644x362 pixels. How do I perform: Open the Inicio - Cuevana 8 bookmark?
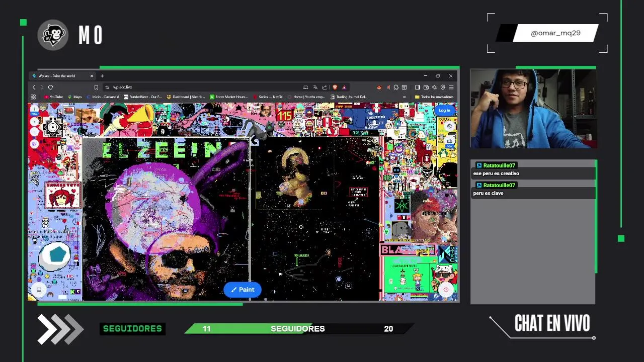[103, 97]
